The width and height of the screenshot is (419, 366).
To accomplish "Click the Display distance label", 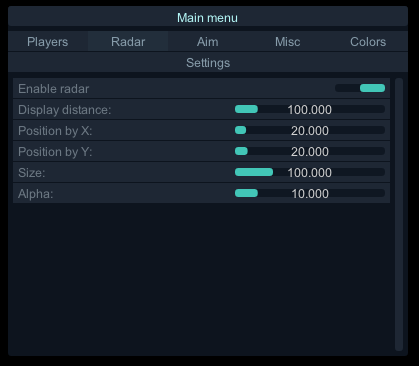I will [x=65, y=110].
